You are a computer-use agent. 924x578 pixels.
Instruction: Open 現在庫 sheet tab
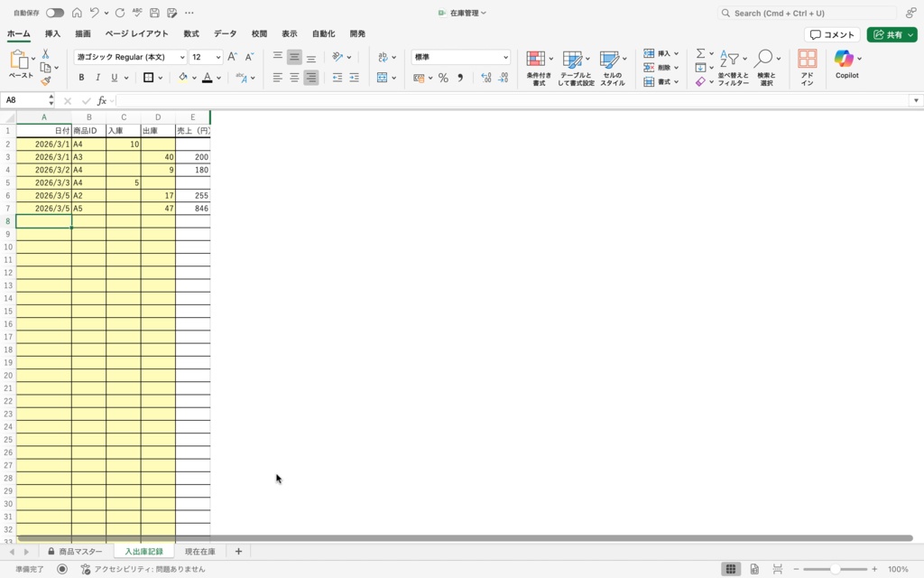pos(199,552)
